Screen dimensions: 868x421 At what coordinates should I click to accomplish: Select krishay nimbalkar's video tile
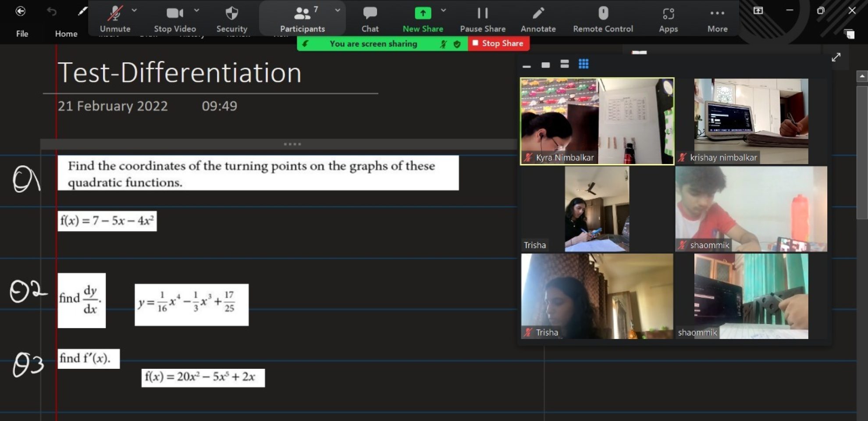[751, 121]
